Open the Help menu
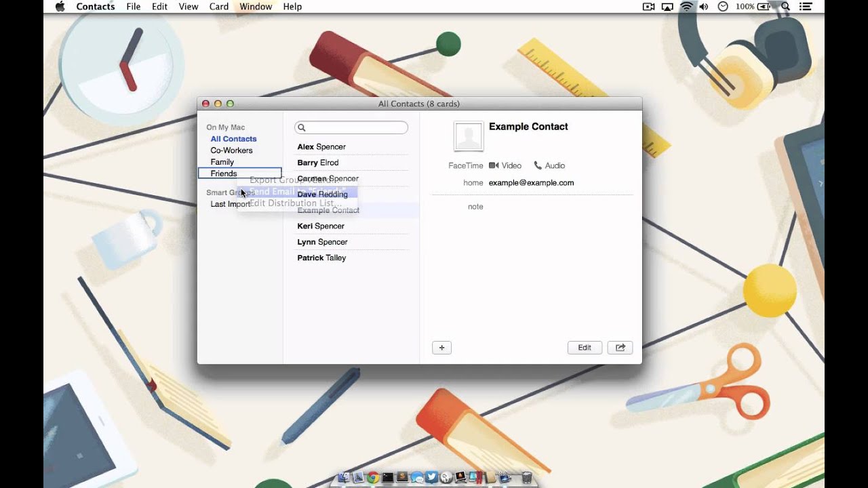 (292, 6)
